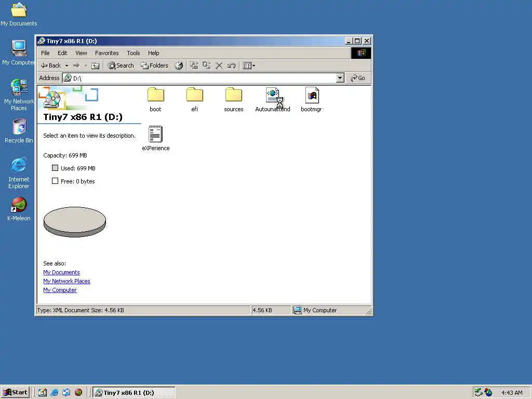Follow the My Computer link

(60, 290)
